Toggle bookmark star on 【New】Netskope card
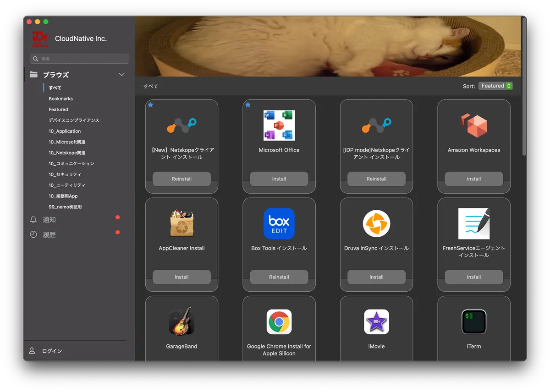The image size is (550, 392). (150, 105)
